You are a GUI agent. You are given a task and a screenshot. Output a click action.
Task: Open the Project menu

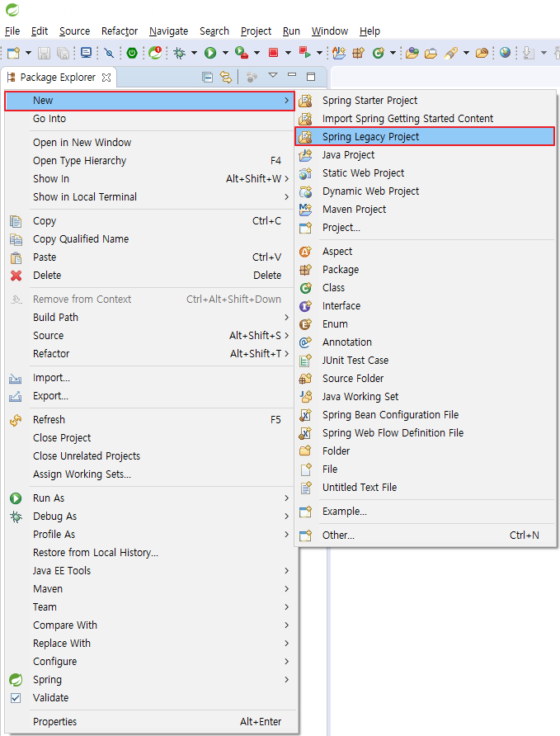coord(256,31)
